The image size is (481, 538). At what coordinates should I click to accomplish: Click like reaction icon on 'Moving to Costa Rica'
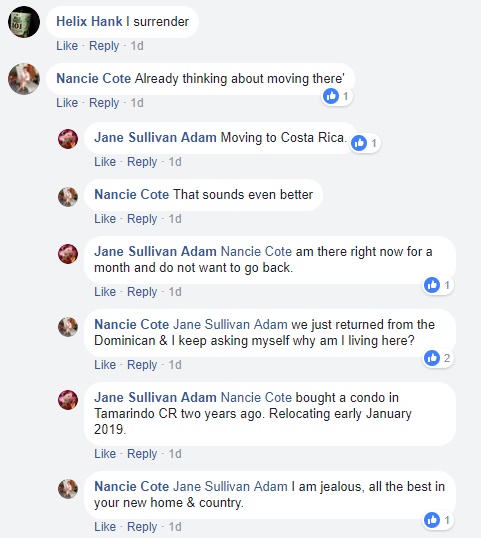tap(359, 143)
